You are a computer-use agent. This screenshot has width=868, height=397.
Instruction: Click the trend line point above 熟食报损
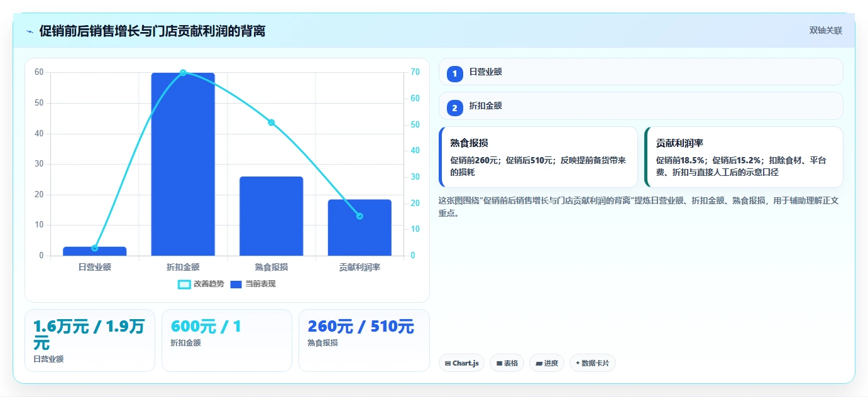click(272, 122)
